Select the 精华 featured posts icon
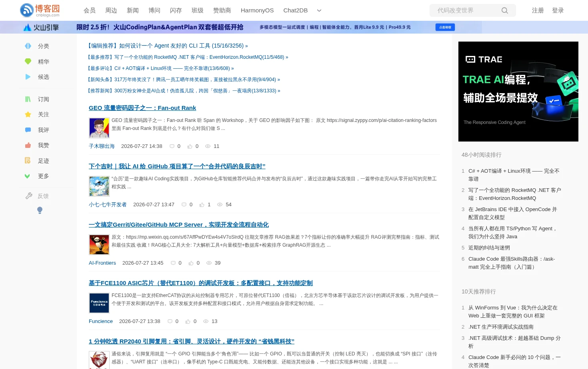Image resolution: width=588 pixels, height=369 pixels. [28, 62]
